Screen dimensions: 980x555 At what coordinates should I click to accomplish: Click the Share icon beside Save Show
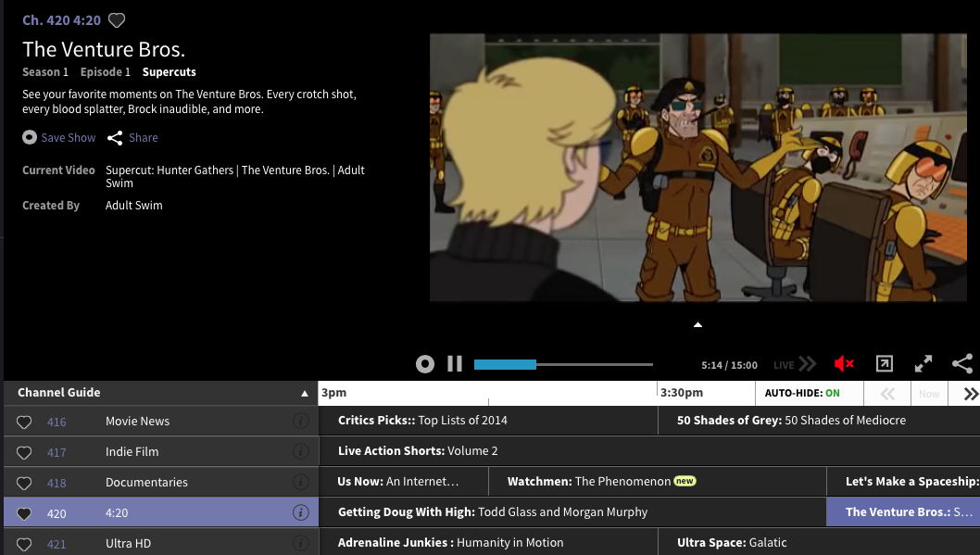[114, 138]
